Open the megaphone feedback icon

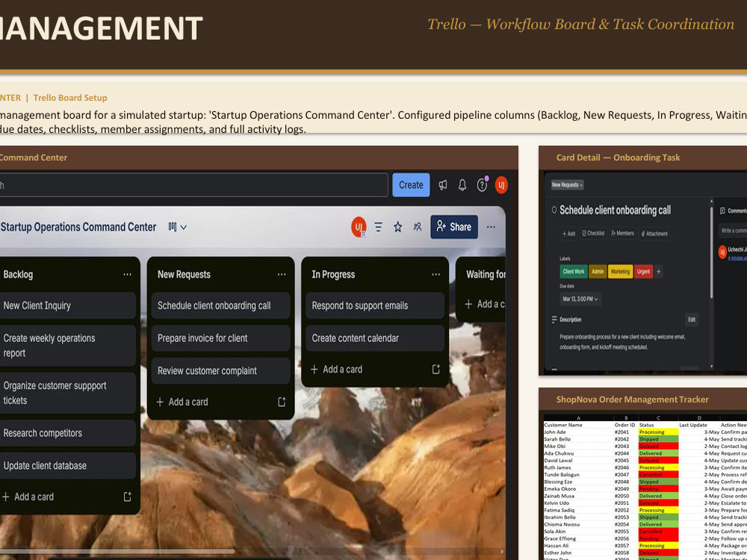point(443,184)
